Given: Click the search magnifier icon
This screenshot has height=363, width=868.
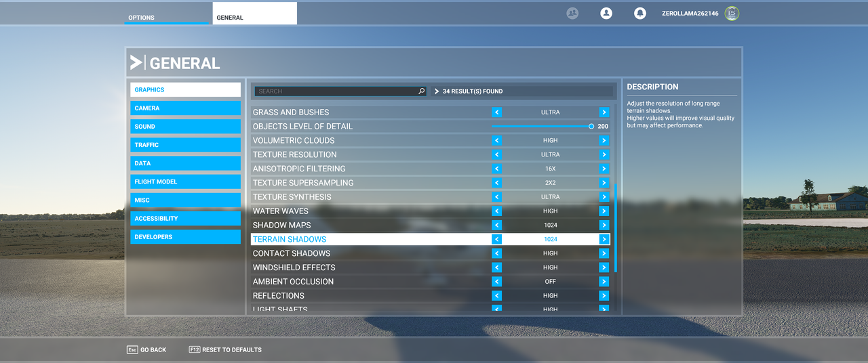Looking at the screenshot, I should tap(421, 91).
